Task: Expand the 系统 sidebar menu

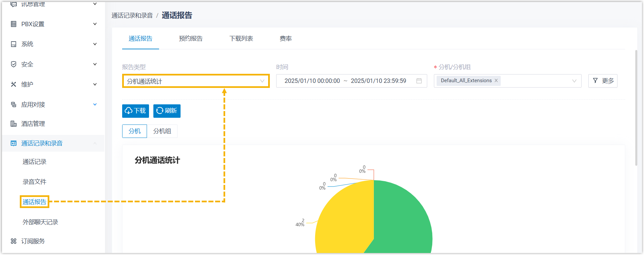Action: 95,44
